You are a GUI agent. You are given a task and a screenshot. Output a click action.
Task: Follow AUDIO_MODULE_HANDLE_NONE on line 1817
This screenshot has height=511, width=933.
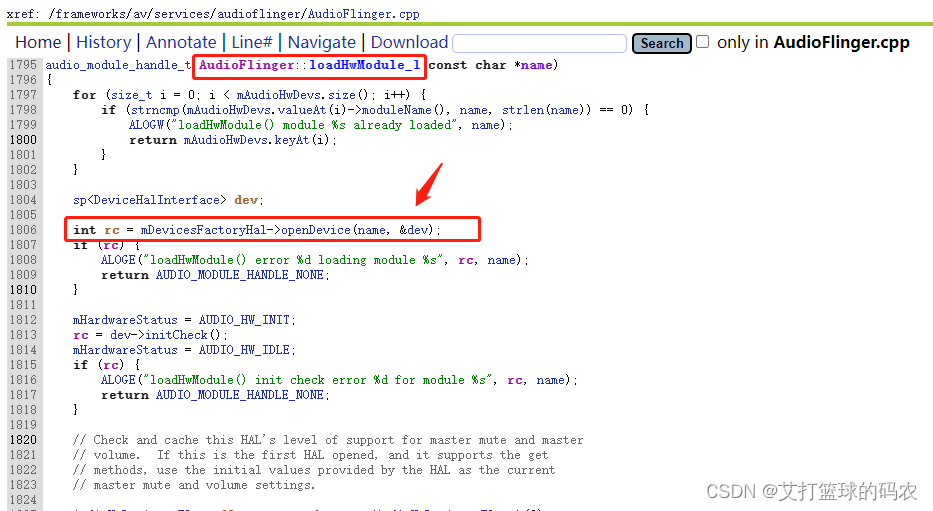coord(240,395)
